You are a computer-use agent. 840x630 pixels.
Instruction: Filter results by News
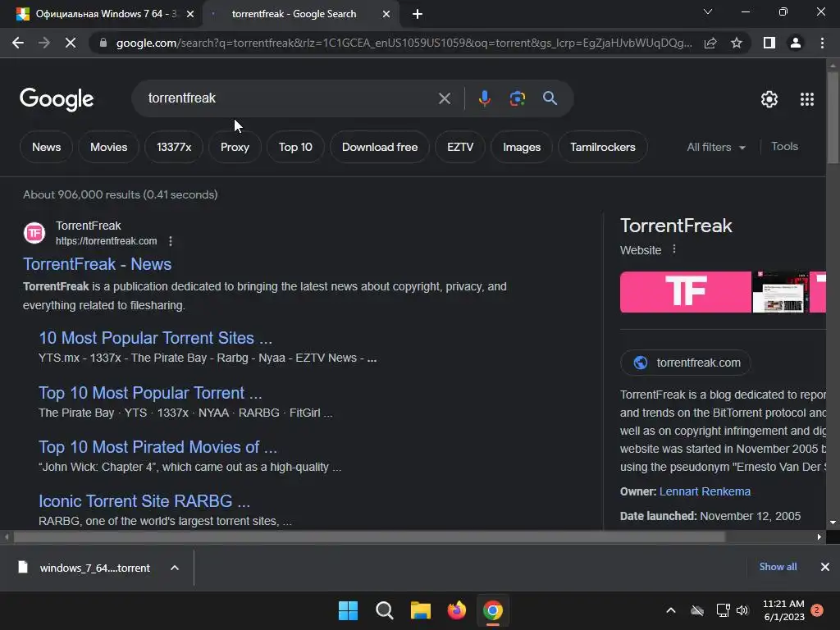coord(47,147)
